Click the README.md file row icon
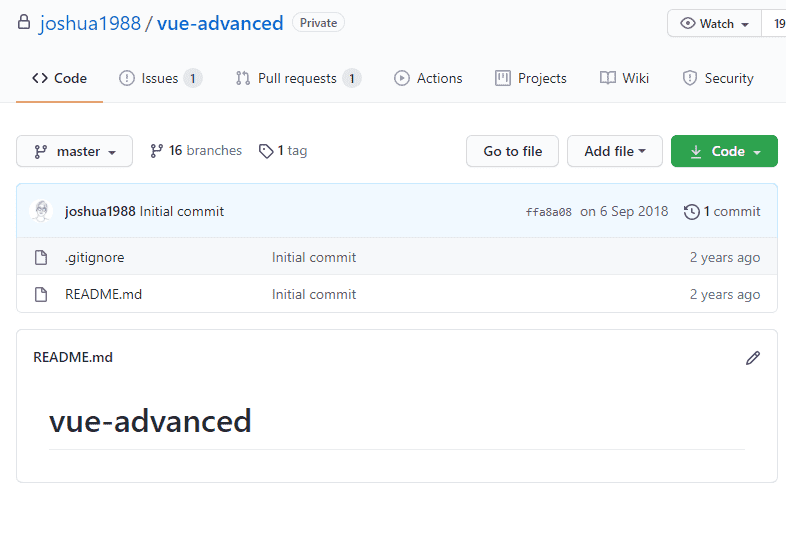786x540 pixels. (x=41, y=294)
